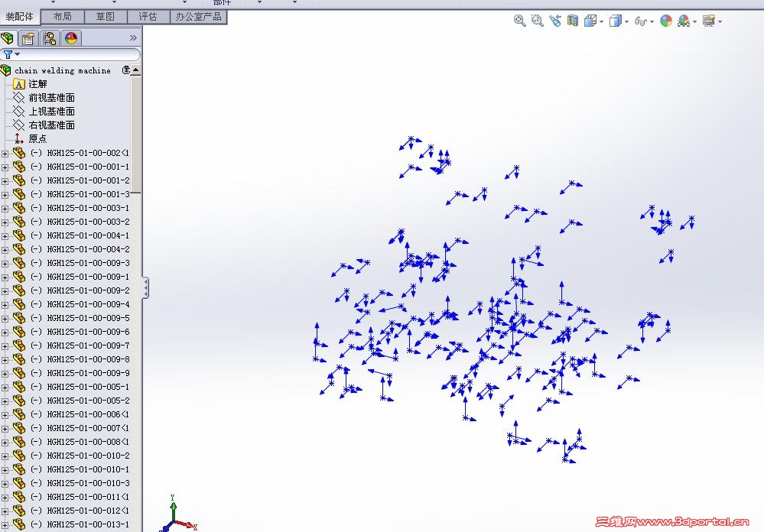Select part HGH125-01-00-001-2
The height and width of the screenshot is (532, 764).
pos(80,180)
